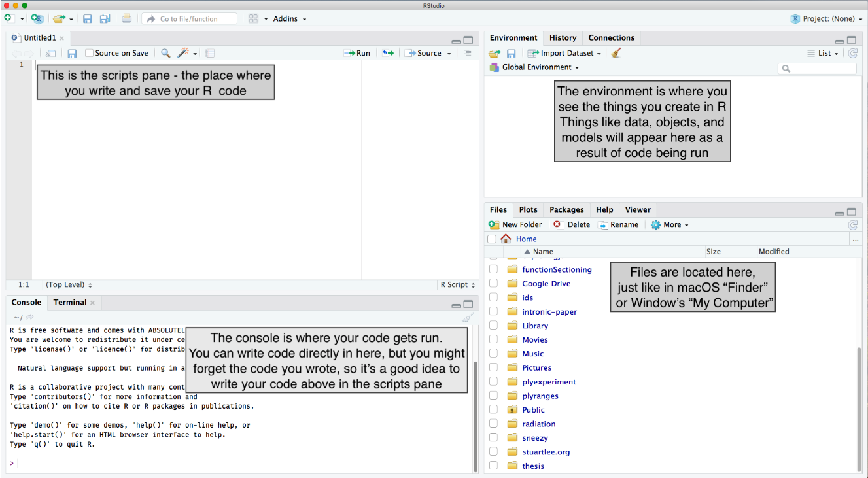
Task: Toggle the Source on Save checkbox
Action: (90, 53)
